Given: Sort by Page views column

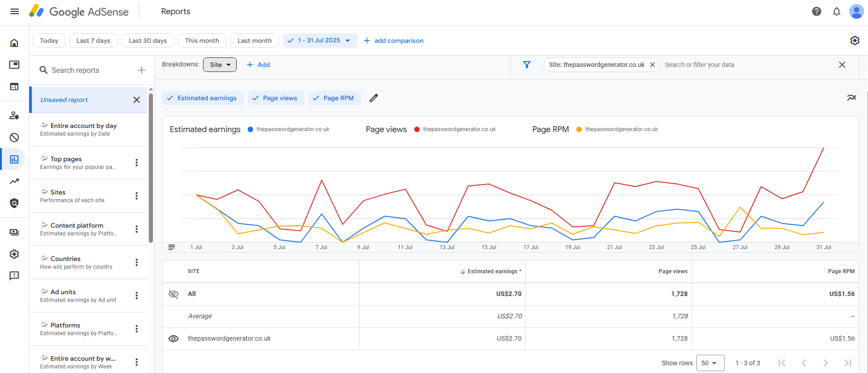Looking at the screenshot, I should (x=673, y=271).
